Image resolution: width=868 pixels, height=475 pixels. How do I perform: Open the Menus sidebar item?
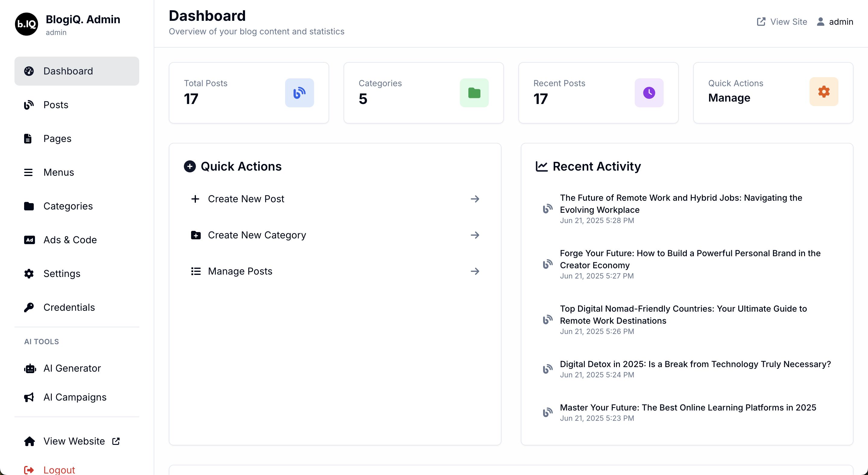point(59,172)
